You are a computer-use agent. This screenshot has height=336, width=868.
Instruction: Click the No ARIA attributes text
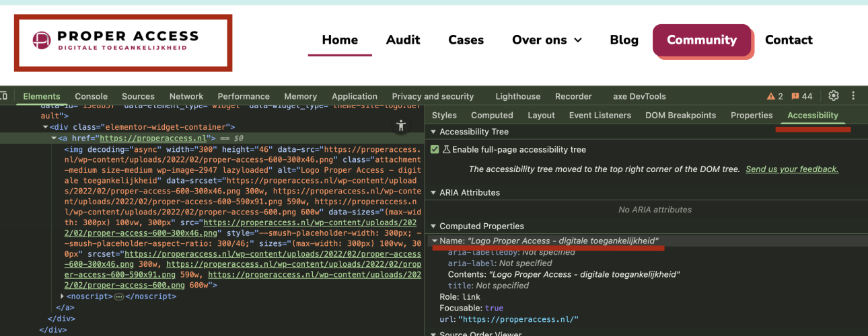(655, 210)
